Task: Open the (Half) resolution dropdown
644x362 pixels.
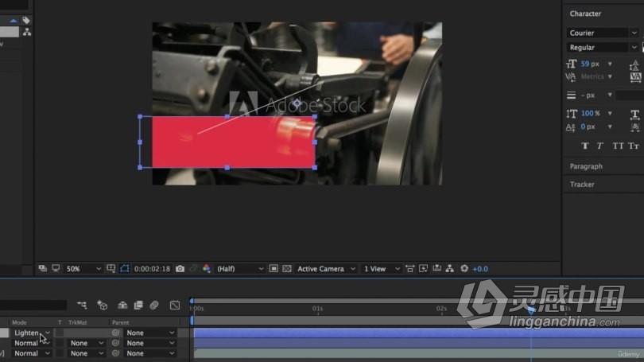Action: tap(240, 269)
